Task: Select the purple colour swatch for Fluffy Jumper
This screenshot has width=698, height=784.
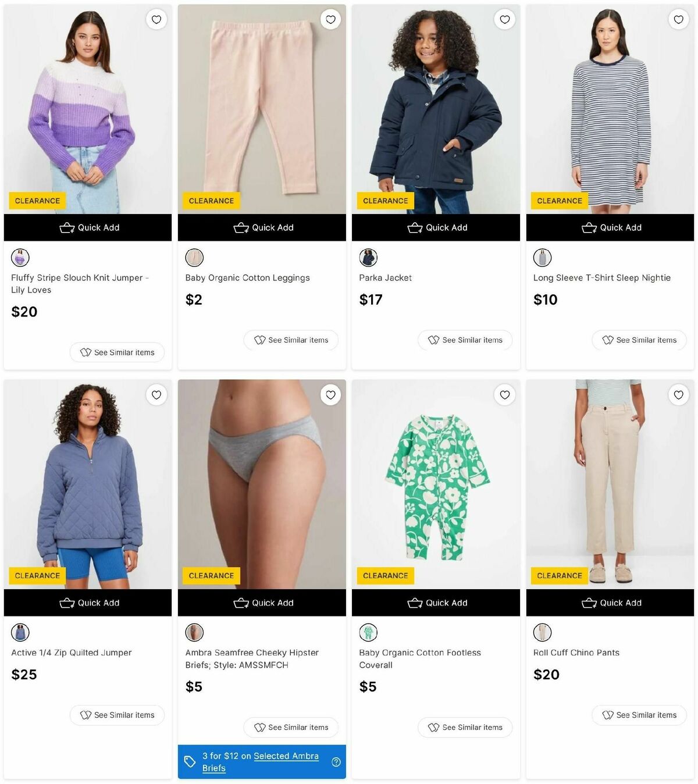Action: click(x=20, y=258)
